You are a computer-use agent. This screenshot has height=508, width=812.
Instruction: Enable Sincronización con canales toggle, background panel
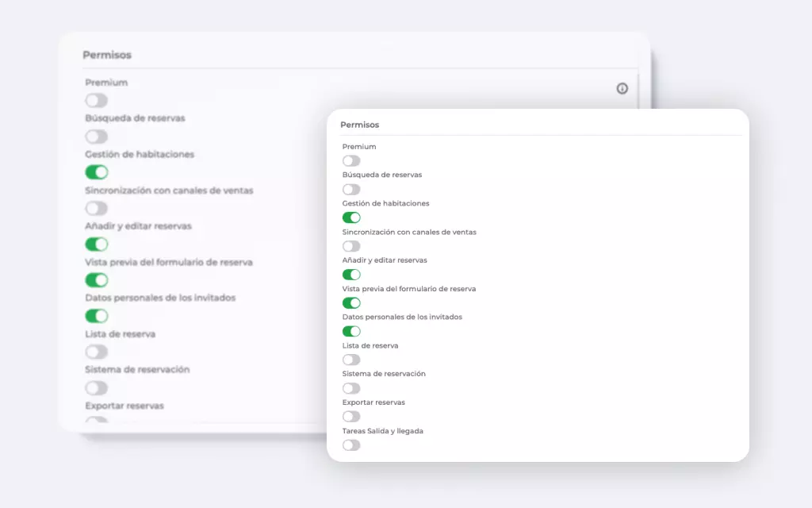point(97,208)
